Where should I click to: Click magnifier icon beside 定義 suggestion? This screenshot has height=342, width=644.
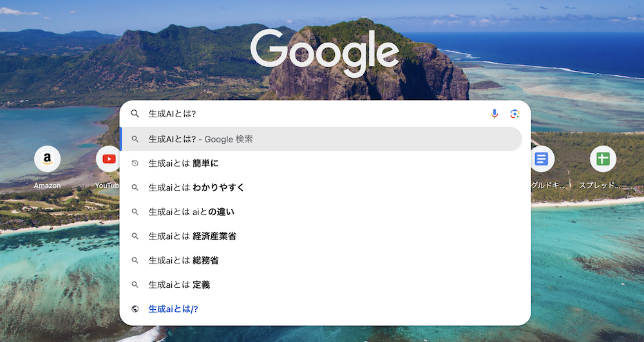pyautogui.click(x=135, y=285)
